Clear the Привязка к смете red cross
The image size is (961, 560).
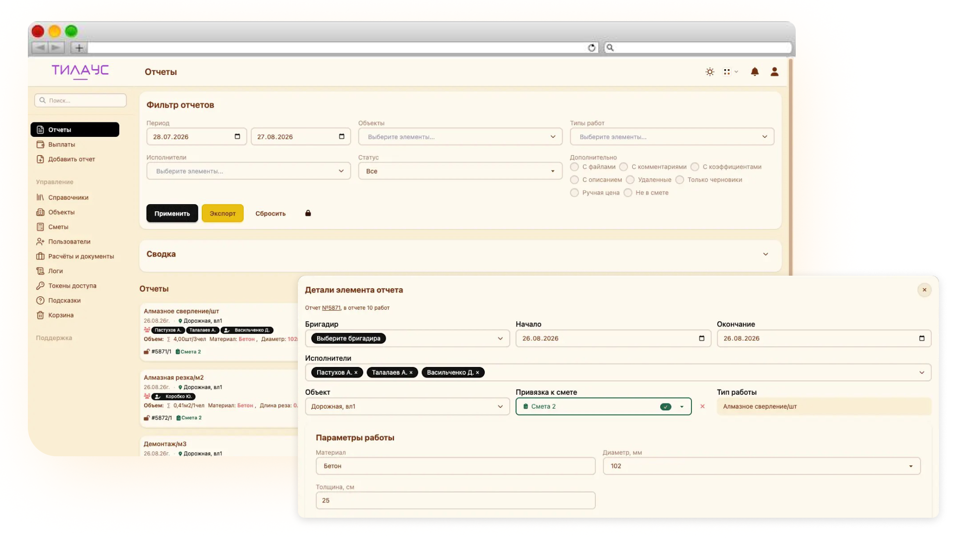(702, 406)
